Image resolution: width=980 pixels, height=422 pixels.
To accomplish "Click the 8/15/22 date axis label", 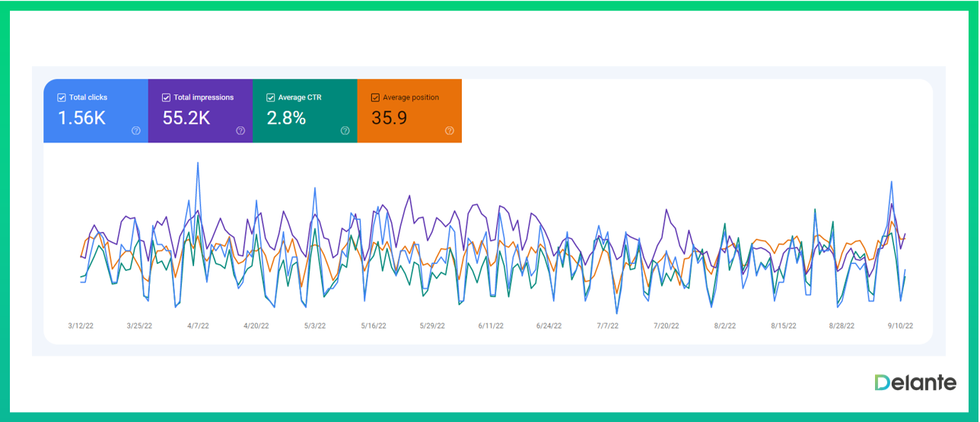I will coord(784,325).
